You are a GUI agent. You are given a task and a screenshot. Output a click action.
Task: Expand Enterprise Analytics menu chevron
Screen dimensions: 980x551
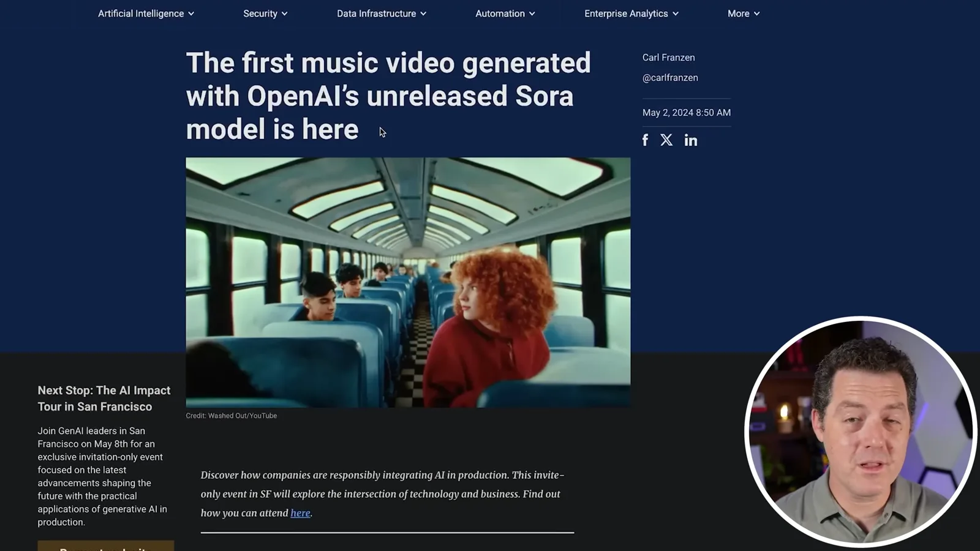tap(676, 13)
